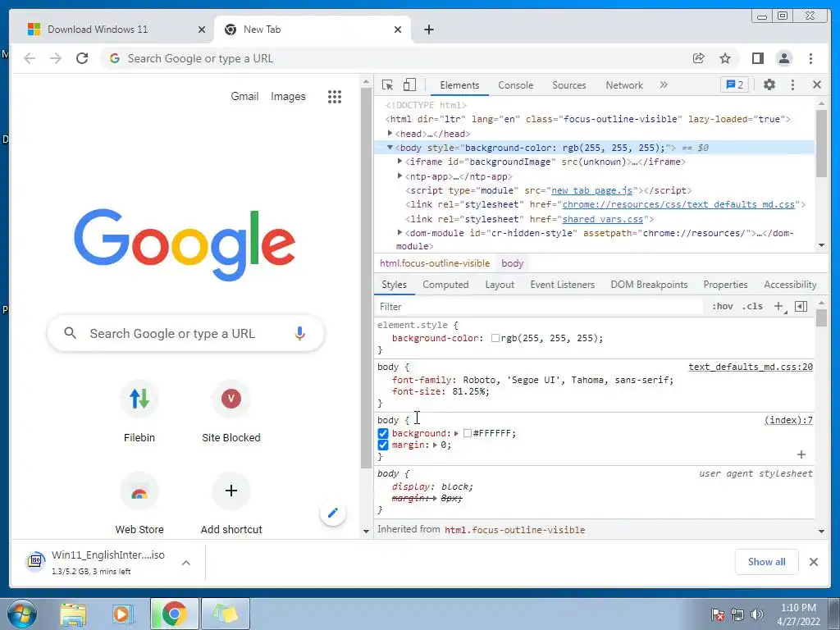Screen dimensions: 840x630
Task: Click the Gmail link
Action: pyautogui.click(x=244, y=97)
